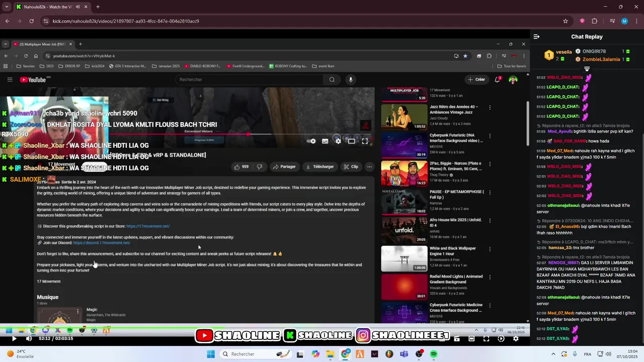Open the kick2024 bookmark folder
The width and height of the screenshot is (644, 362).
(x=95, y=66)
